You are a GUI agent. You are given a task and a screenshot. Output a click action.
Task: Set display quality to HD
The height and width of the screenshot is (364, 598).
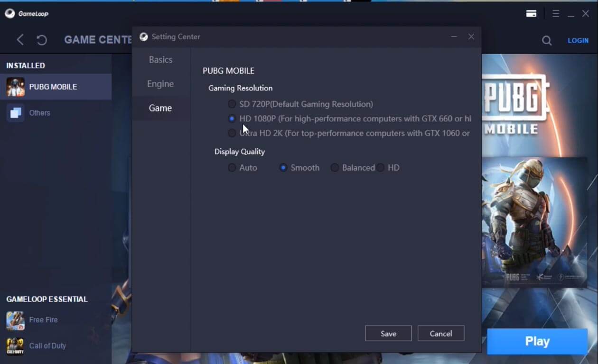point(381,167)
